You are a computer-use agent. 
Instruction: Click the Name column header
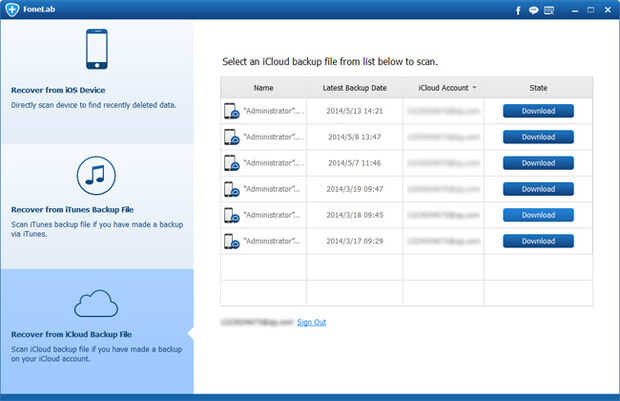click(x=263, y=88)
